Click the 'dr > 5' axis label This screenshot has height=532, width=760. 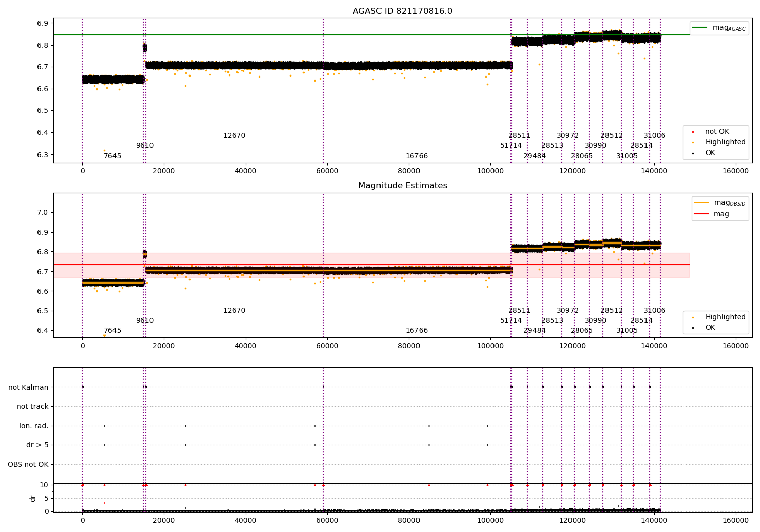37,445
